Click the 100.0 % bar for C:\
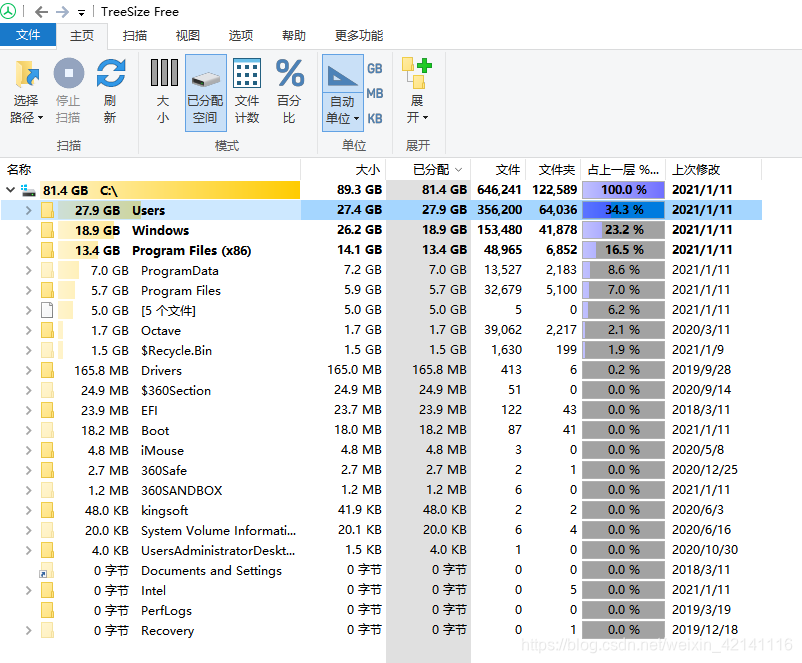The height and width of the screenshot is (663, 802). coord(623,190)
